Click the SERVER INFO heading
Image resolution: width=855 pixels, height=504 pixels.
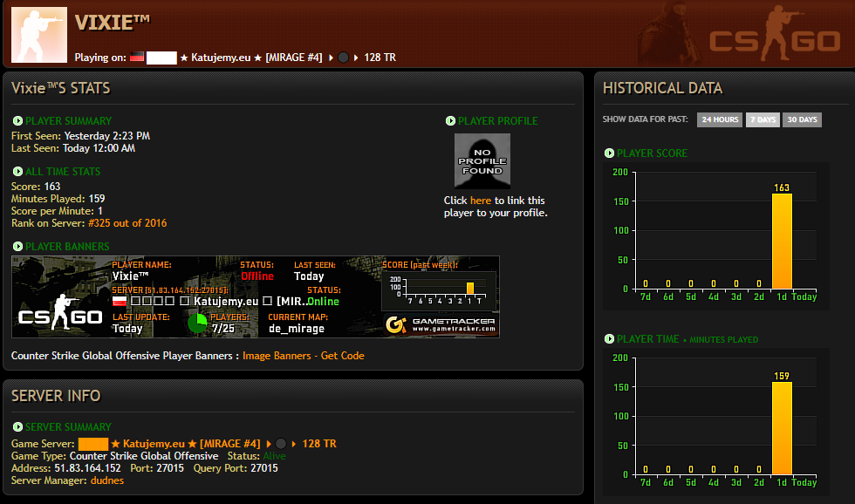pyautogui.click(x=56, y=396)
